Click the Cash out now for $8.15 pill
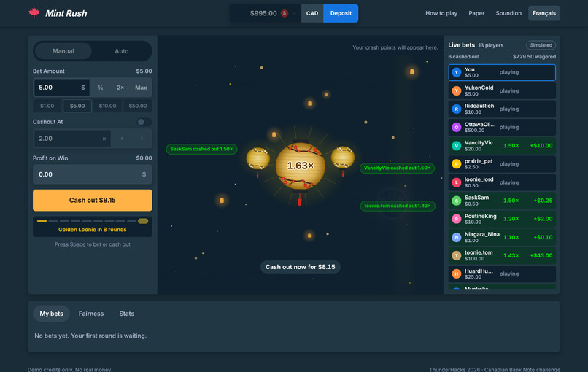The height and width of the screenshot is (372, 588). pyautogui.click(x=301, y=267)
